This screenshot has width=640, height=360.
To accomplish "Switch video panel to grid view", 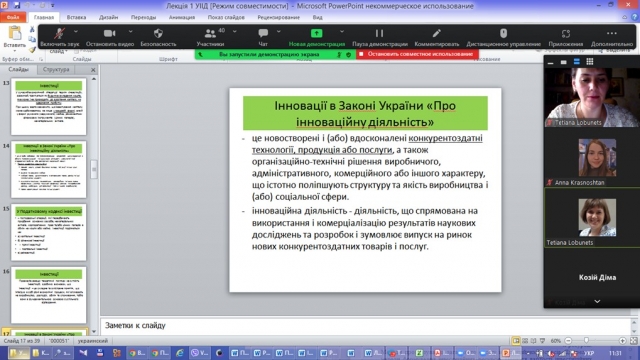I will (589, 62).
